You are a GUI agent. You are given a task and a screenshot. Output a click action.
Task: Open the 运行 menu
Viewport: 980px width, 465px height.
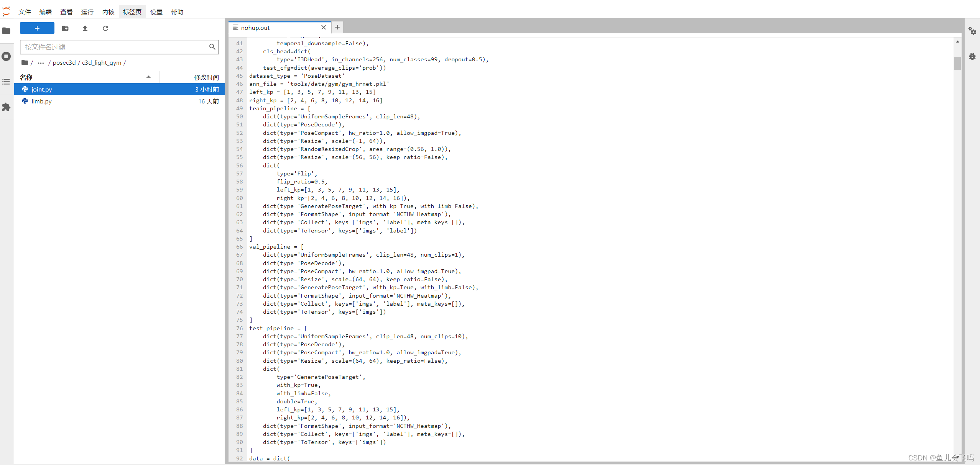(x=87, y=11)
